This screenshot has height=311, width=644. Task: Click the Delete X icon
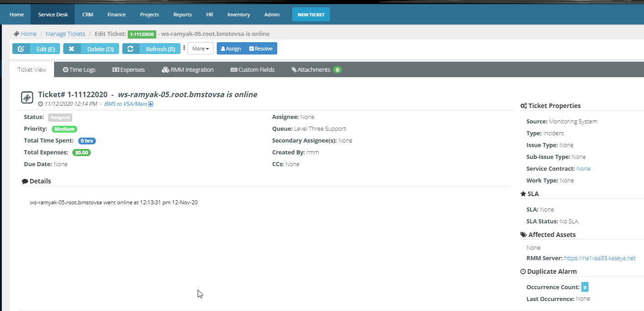tap(72, 49)
